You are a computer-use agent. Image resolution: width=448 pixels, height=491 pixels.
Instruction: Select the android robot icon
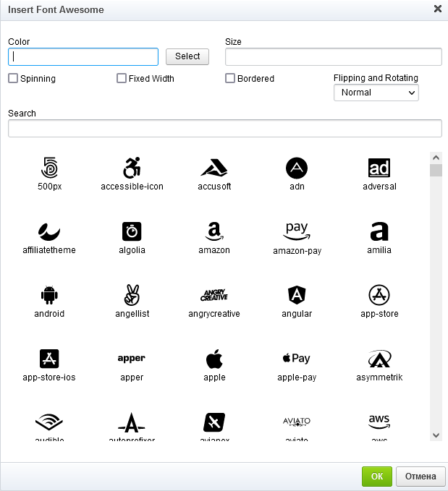pyautogui.click(x=49, y=296)
